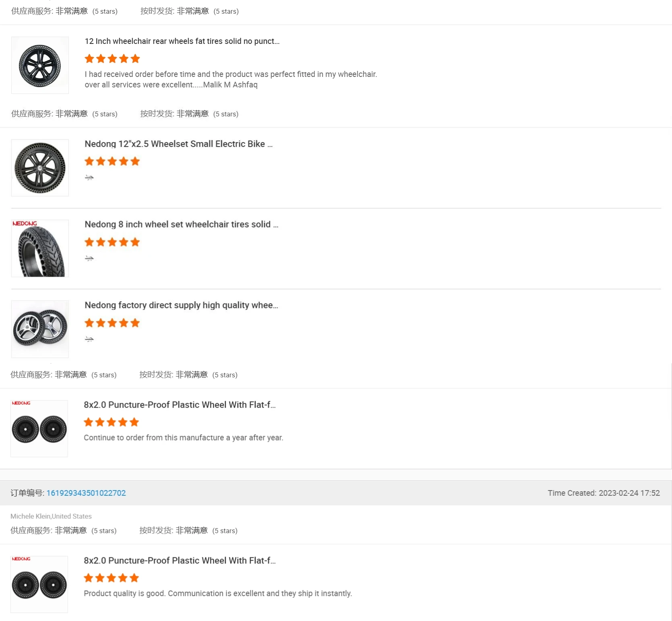Click the 'Nedong 12"x2.5 Wheelset Small Electric Bike' title
672x621 pixels.
coord(178,144)
